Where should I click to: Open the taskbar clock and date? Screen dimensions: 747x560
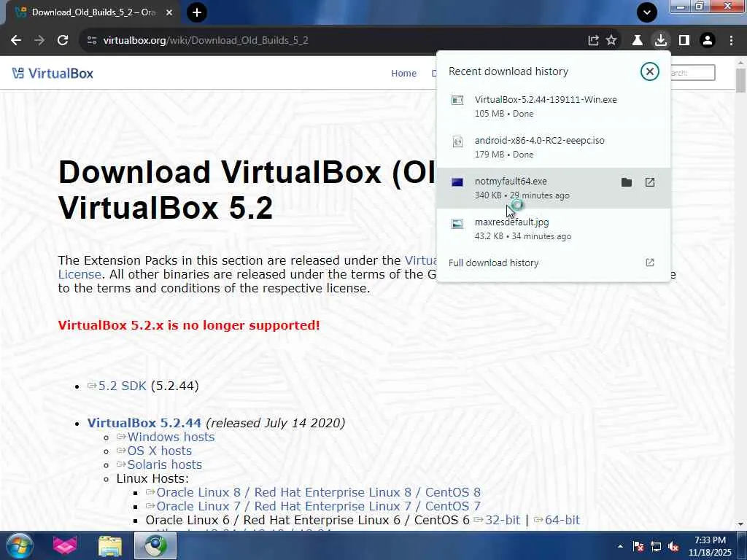(x=710, y=546)
